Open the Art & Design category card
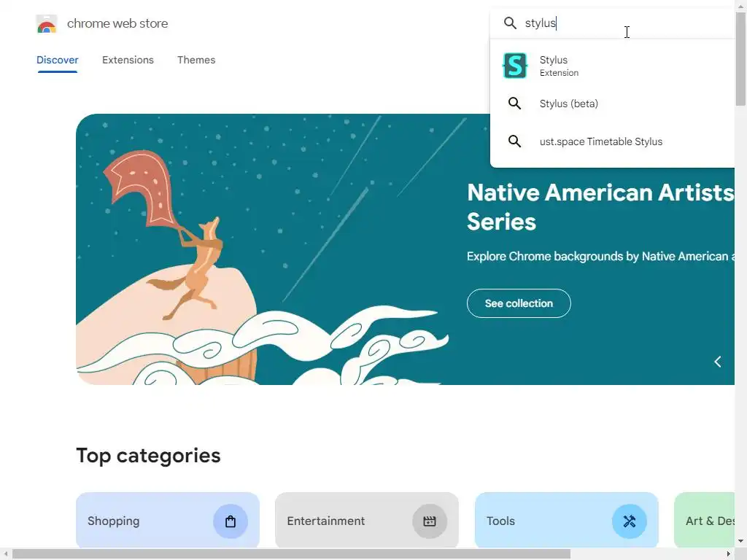Viewport: 747px width, 560px height. 705,521
